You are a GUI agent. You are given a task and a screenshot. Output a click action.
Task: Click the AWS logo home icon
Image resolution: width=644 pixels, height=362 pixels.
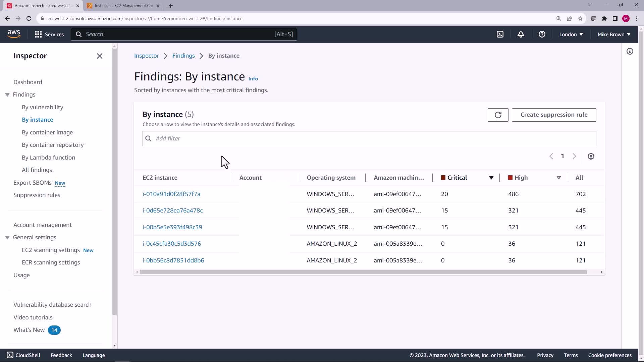[14, 34]
